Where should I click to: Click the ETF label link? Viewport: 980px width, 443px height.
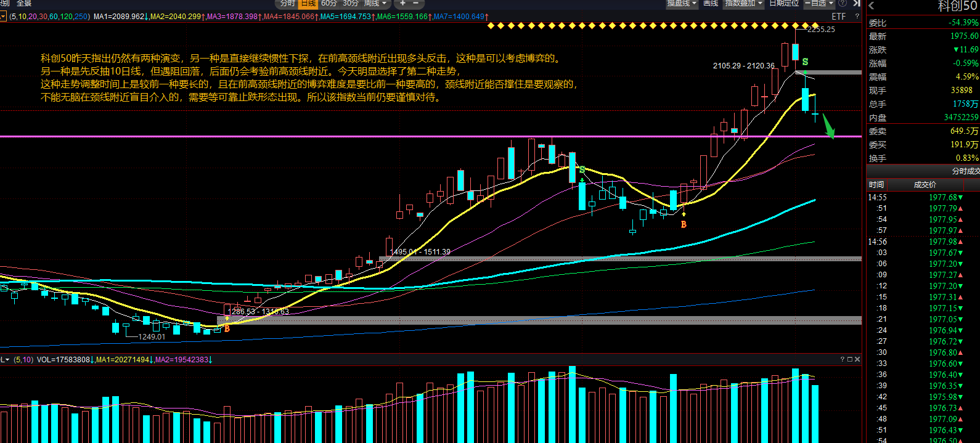839,17
